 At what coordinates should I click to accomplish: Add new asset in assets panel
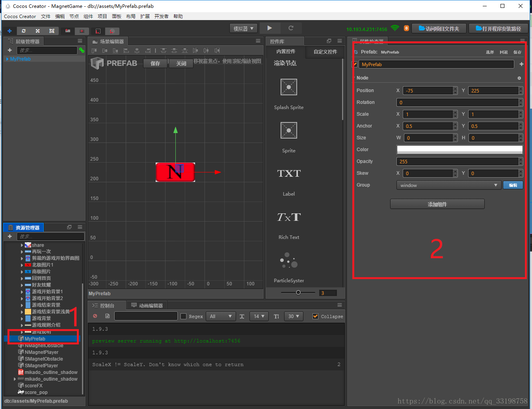pos(10,236)
